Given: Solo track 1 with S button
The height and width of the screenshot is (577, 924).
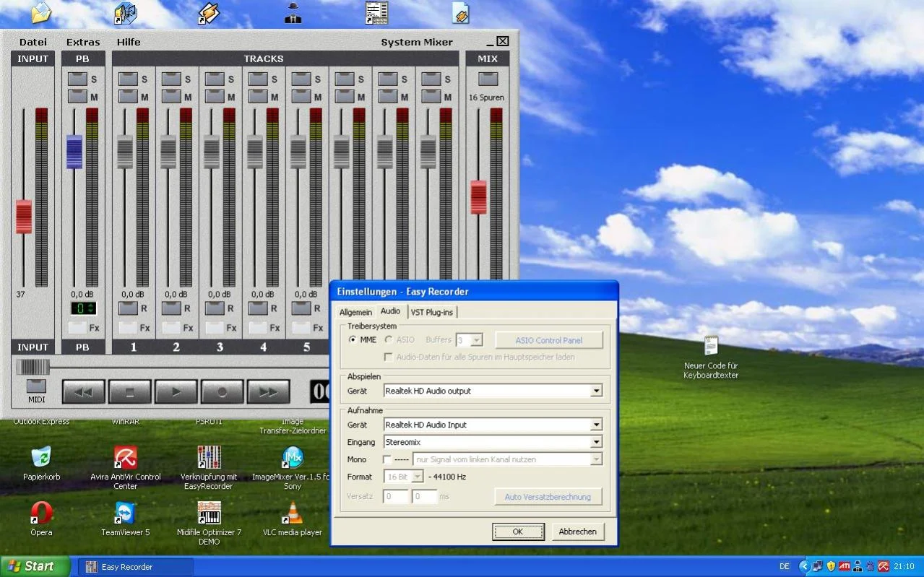Looking at the screenshot, I should point(128,79).
